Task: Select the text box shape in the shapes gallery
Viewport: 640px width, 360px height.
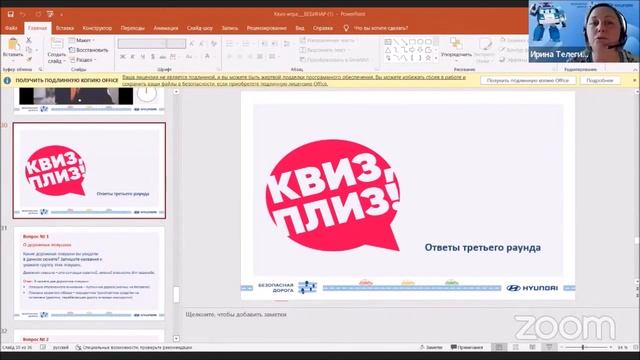Action: coord(388,42)
